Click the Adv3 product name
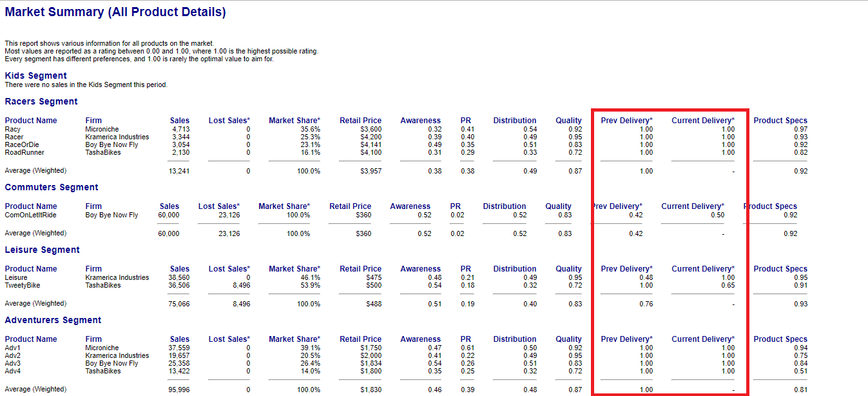868x396 pixels. (x=12, y=363)
